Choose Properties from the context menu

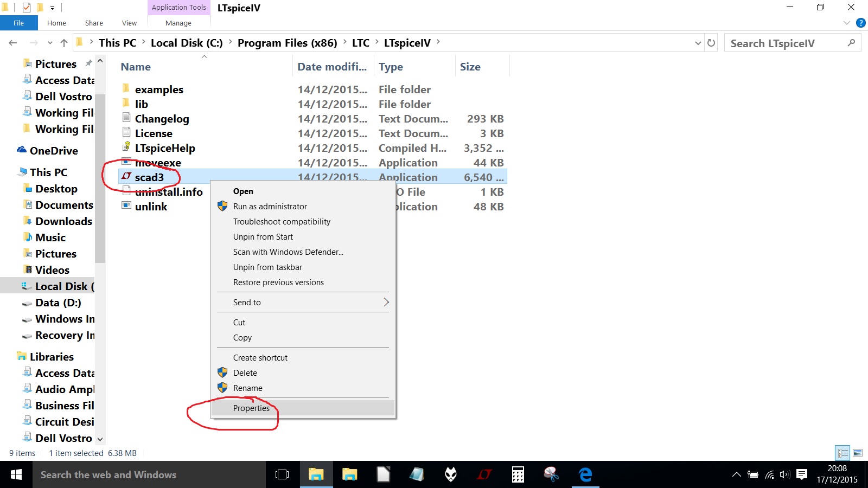(303, 408)
